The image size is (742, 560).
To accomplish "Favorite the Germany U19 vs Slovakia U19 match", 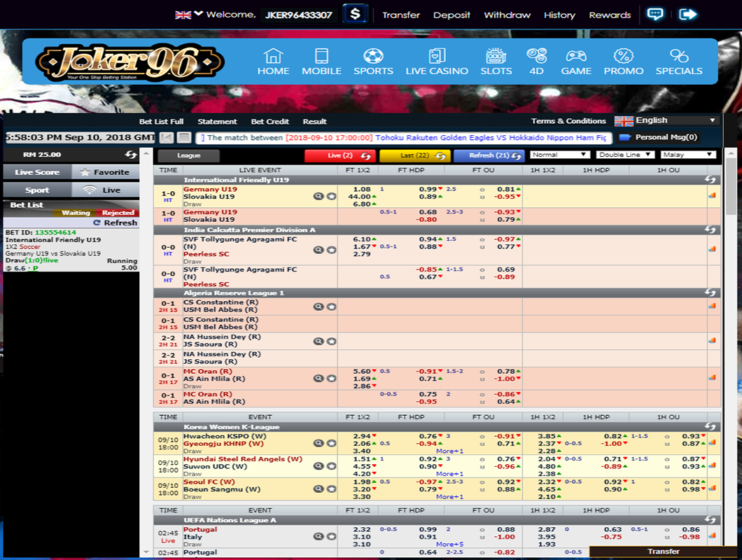I will tap(331, 197).
